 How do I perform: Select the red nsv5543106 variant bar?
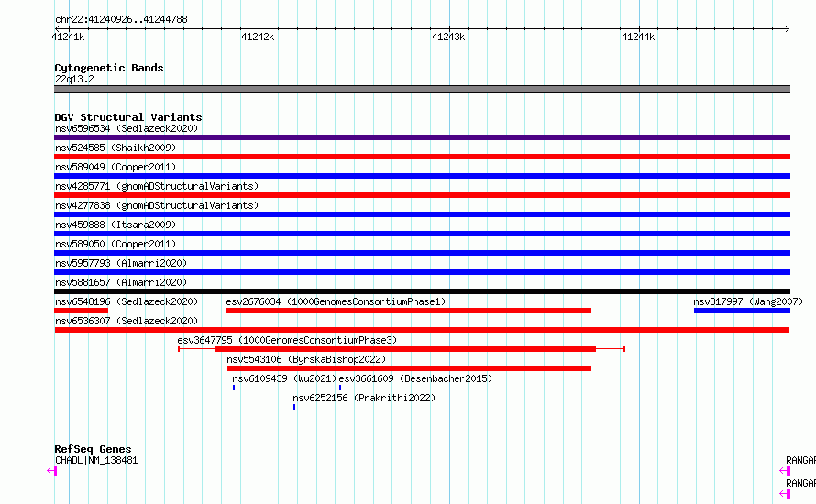coord(409,368)
